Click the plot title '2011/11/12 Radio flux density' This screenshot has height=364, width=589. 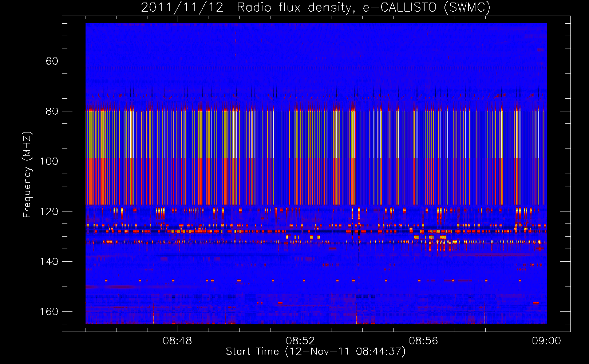(248, 8)
